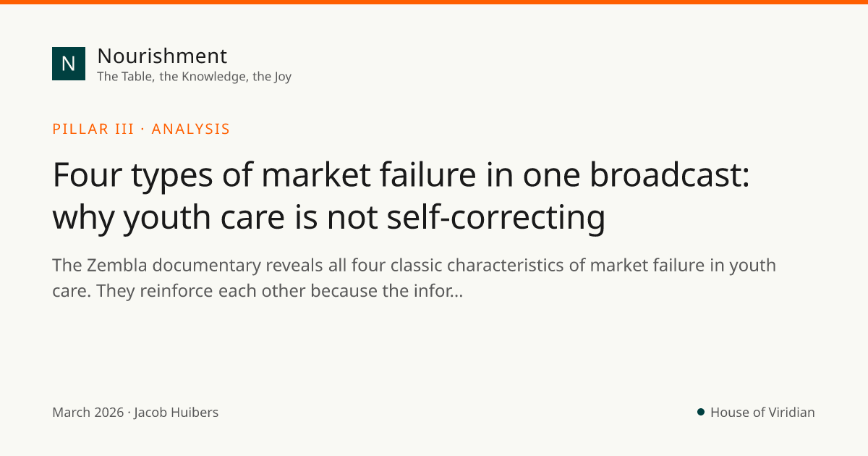Click the green N logo icon

[69, 64]
